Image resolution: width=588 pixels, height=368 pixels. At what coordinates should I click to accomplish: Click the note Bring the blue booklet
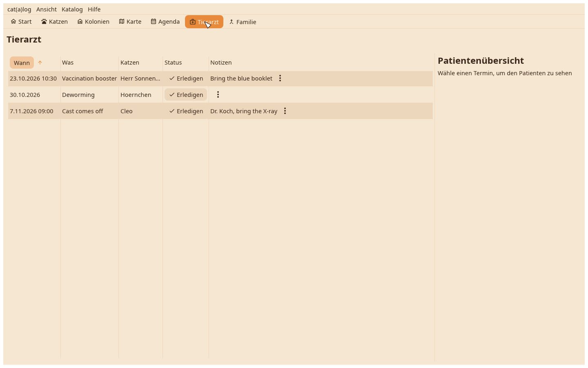[x=241, y=78]
